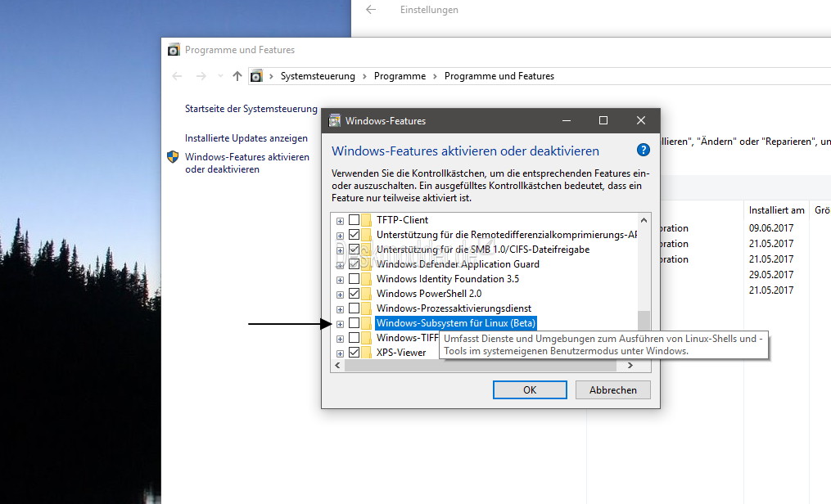Expand SMB 1.0/CIFS-Dateifreigabe tree node
This screenshot has height=504, width=831.
point(341,250)
